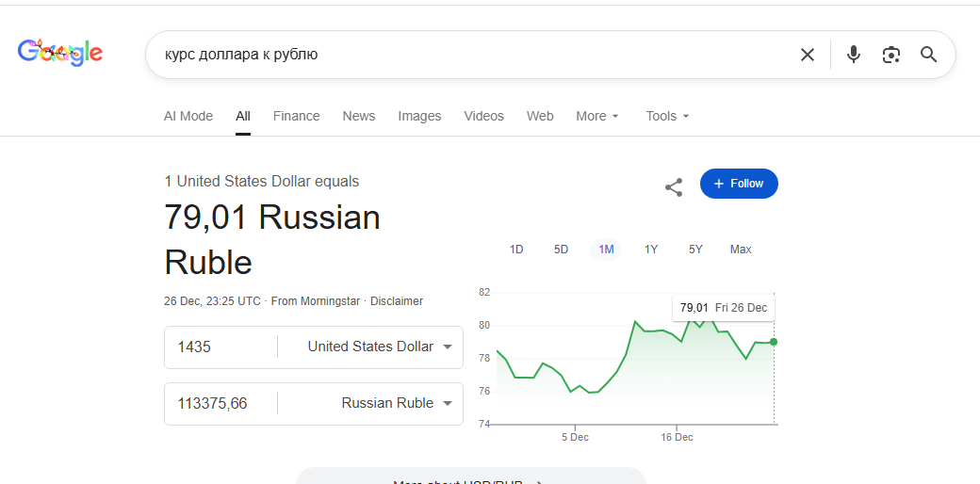Open Russian Ruble currency dropdown
Viewport: 980px width, 484px height.
click(x=396, y=403)
